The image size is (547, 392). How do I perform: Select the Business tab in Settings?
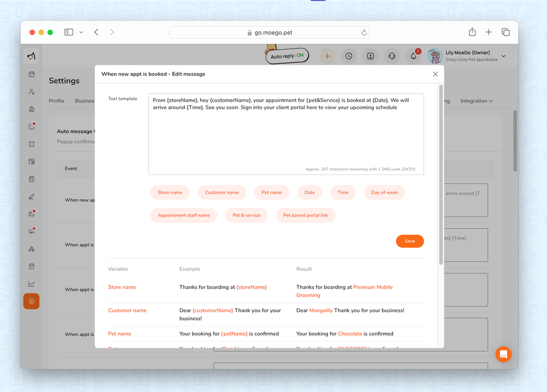pos(86,101)
